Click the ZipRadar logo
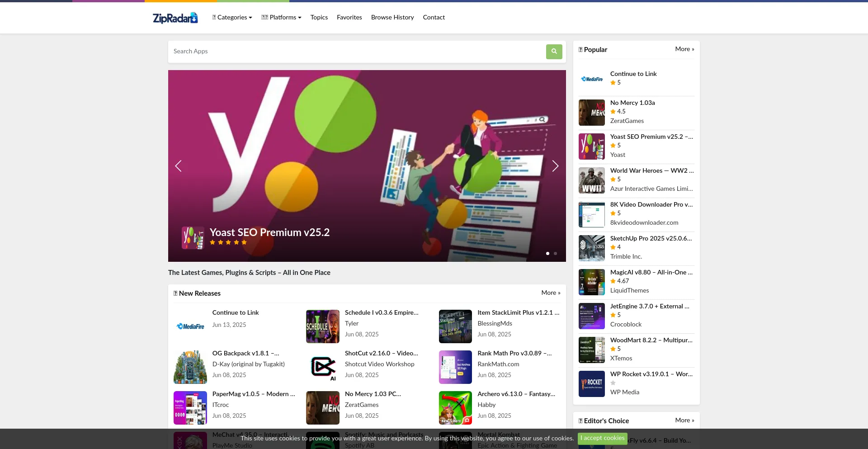The height and width of the screenshot is (449, 868). [x=175, y=18]
